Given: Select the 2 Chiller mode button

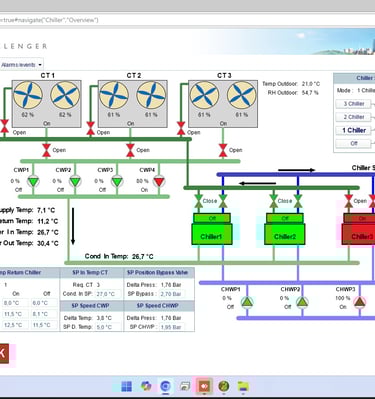Looking at the screenshot, I should tap(354, 117).
